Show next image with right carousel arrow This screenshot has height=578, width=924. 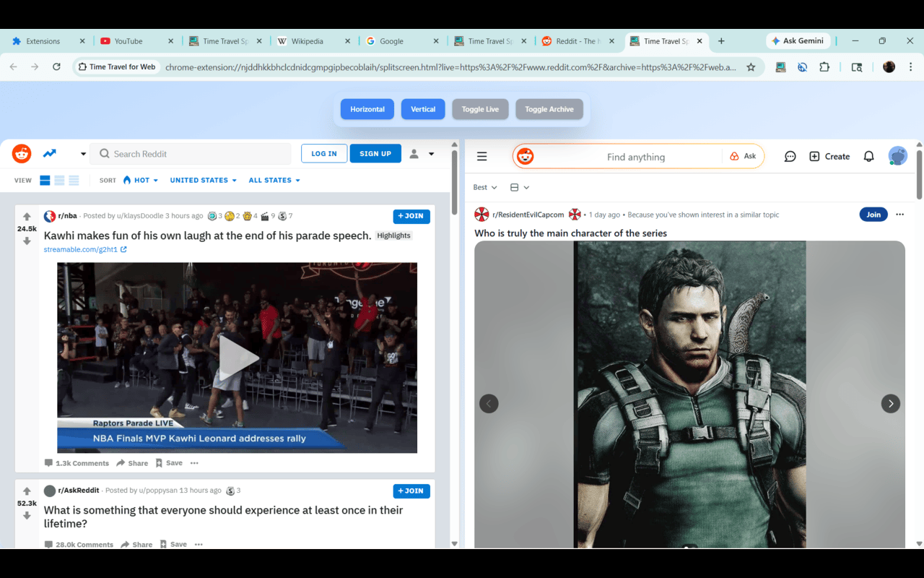pyautogui.click(x=891, y=404)
